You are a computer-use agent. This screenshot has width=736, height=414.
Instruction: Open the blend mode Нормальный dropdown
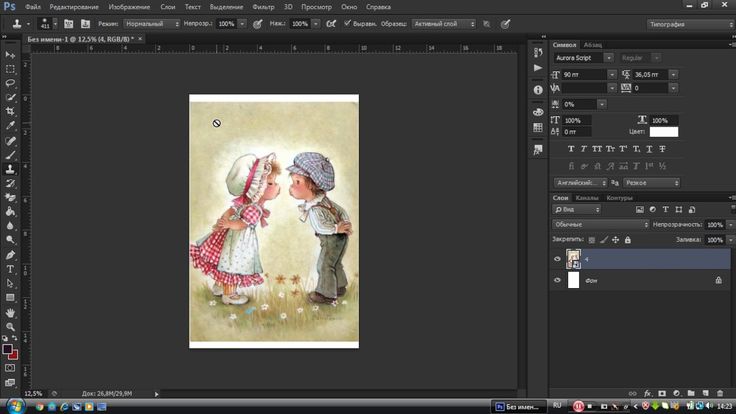[152, 23]
